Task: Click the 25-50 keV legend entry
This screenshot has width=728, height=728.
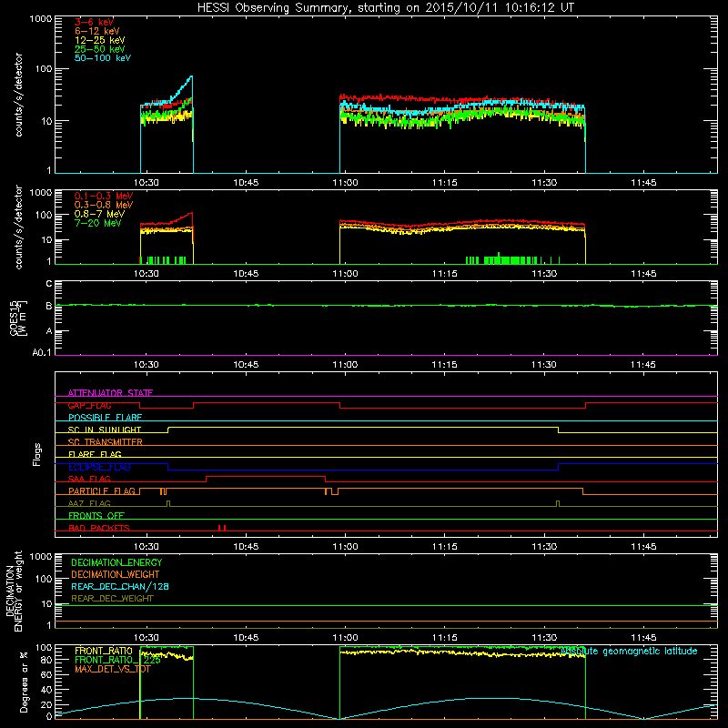Action: click(100, 49)
